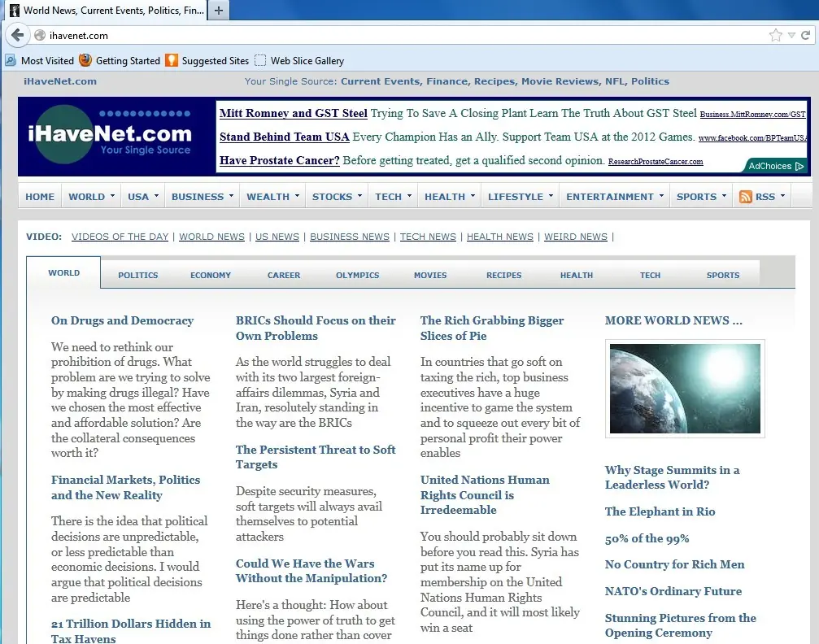This screenshot has width=819, height=644.
Task: Reload the page with the refresh icon
Action: pos(805,35)
